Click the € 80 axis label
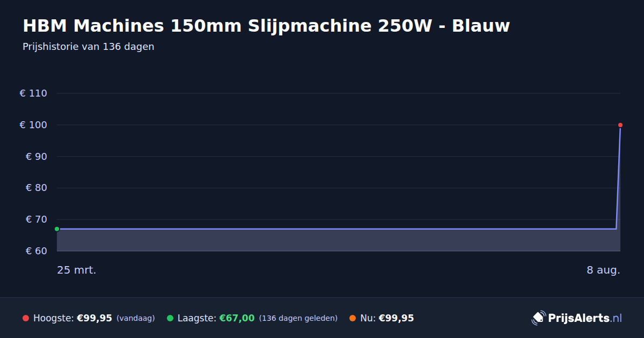Image resolution: width=644 pixels, height=338 pixels. click(36, 188)
